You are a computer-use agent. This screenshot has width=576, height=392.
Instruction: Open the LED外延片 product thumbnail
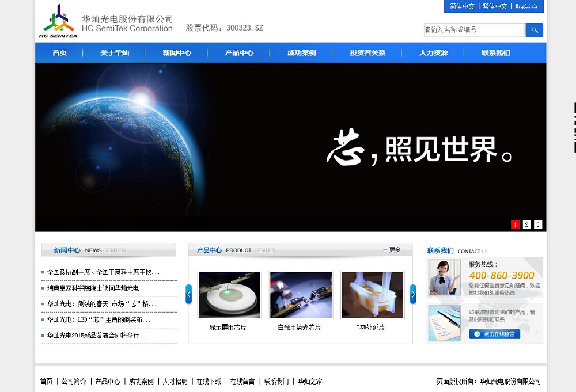pyautogui.click(x=373, y=295)
